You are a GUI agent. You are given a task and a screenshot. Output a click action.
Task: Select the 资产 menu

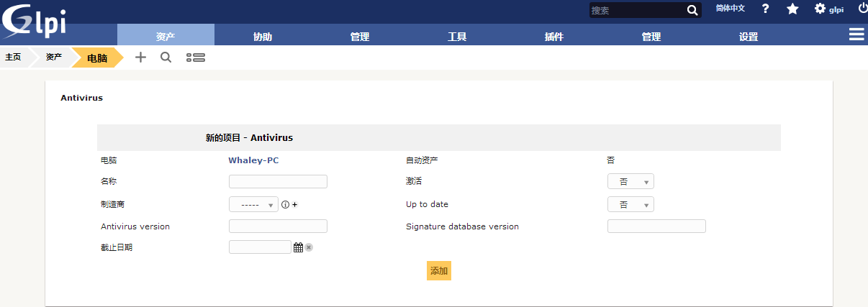click(x=166, y=37)
